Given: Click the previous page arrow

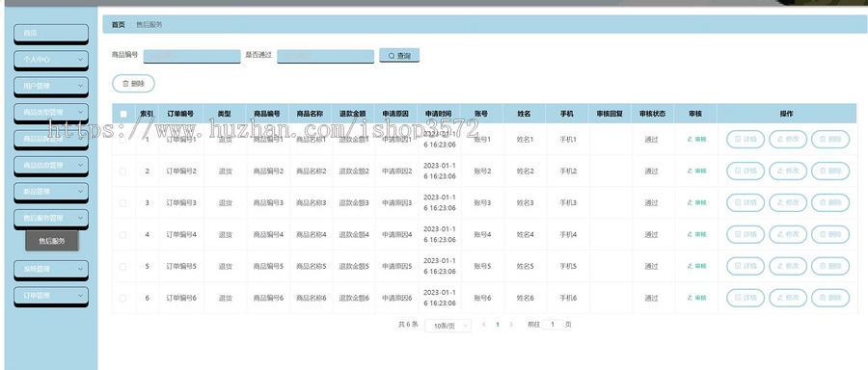Looking at the screenshot, I should pos(484,326).
